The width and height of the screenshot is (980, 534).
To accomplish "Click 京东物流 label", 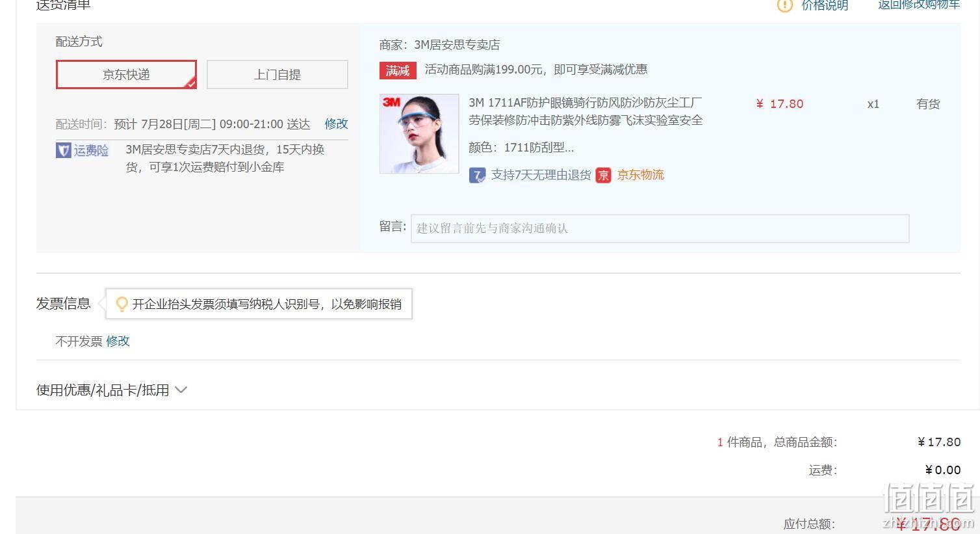I will click(640, 175).
